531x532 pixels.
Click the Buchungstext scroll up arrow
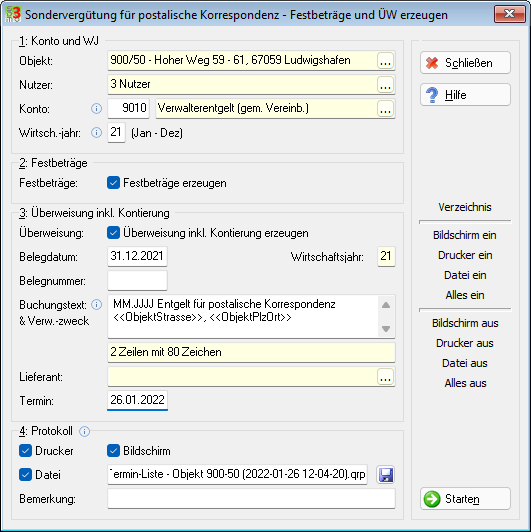point(386,305)
